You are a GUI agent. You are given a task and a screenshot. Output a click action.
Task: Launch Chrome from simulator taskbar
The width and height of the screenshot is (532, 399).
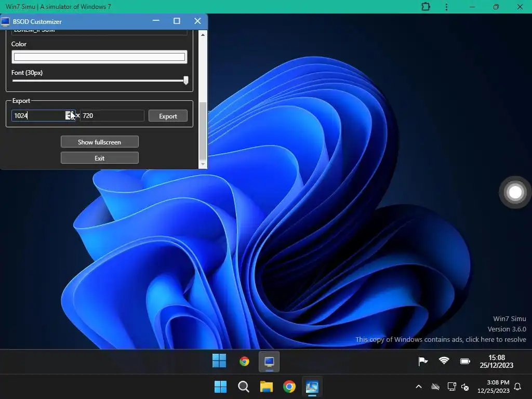[244, 362]
